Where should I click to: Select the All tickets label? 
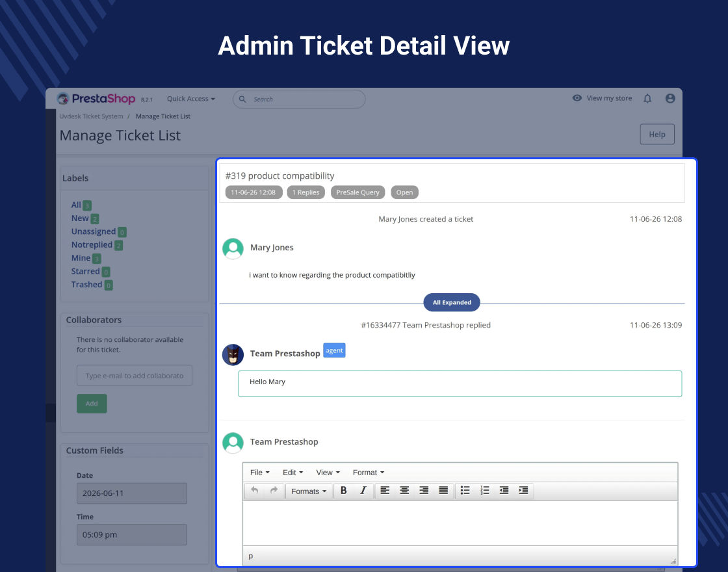pos(76,205)
